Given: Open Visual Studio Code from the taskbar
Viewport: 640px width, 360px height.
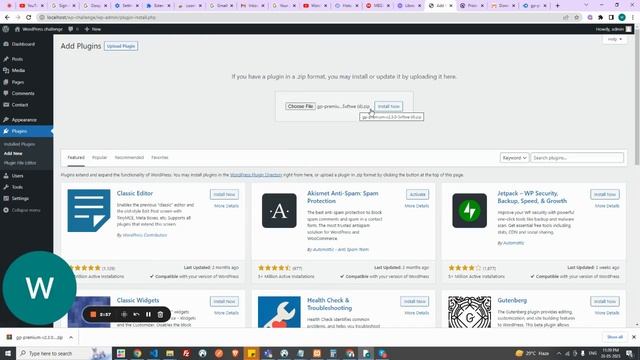Looking at the screenshot, I should click(153, 353).
